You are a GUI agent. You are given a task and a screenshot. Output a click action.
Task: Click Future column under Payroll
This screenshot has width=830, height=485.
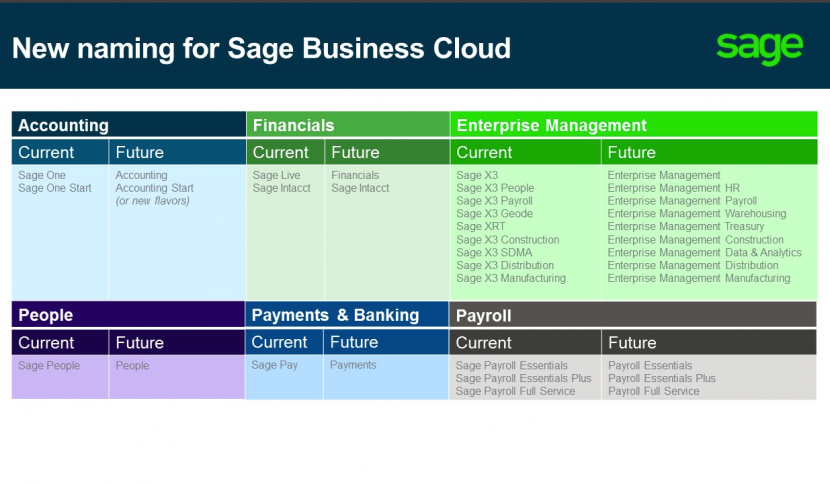(709, 342)
